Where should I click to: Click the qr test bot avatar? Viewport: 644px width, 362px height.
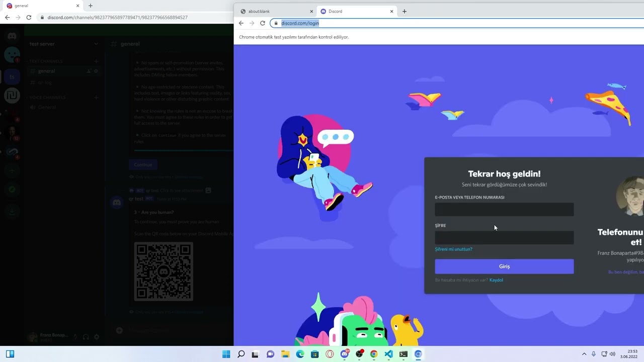click(117, 203)
